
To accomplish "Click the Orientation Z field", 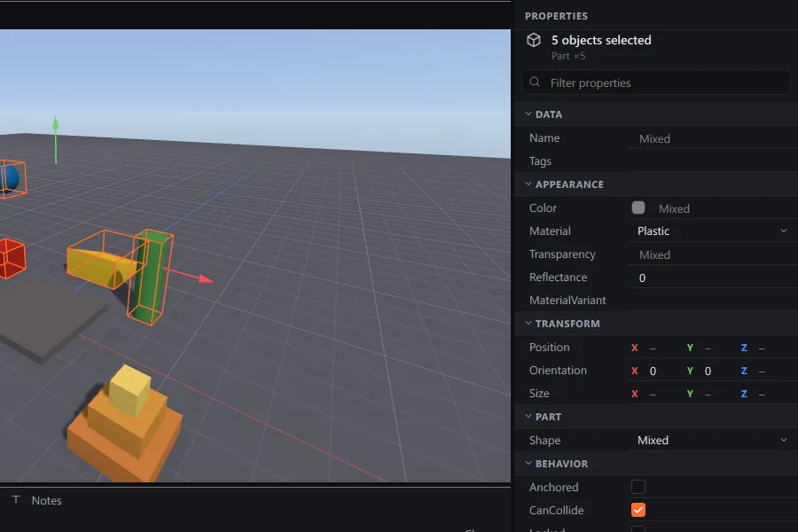I will coord(766,371).
